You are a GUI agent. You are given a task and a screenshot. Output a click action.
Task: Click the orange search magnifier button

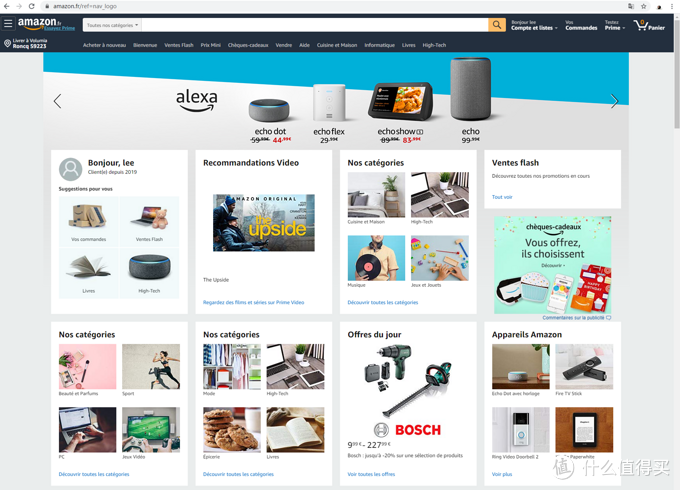[x=497, y=25]
